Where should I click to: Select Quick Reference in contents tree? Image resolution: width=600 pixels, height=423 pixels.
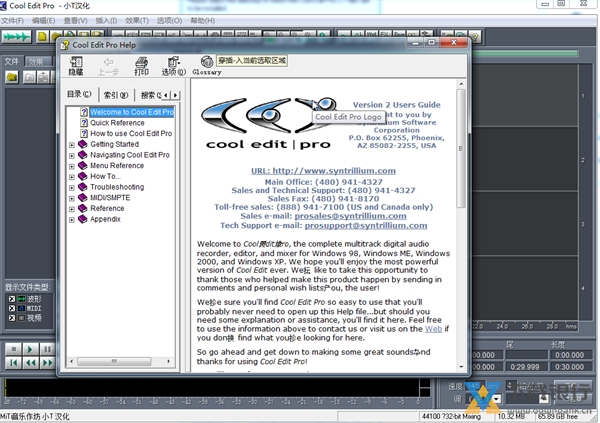(118, 123)
